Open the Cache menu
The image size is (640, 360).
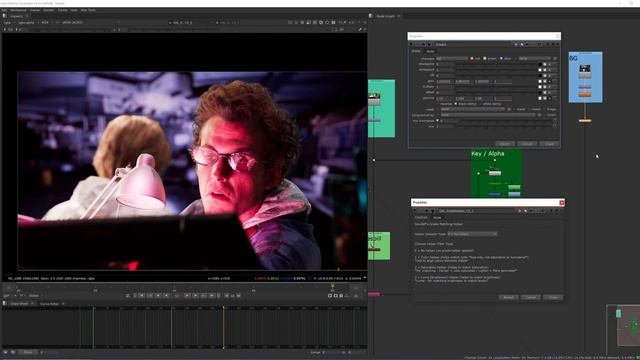[x=62, y=10]
